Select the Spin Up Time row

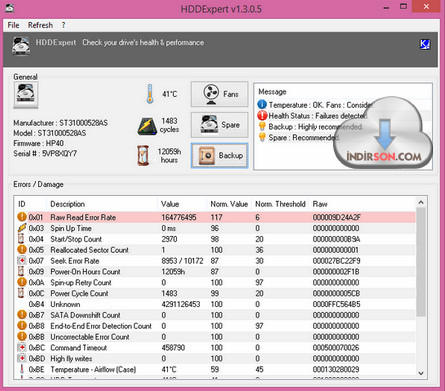pos(215,228)
